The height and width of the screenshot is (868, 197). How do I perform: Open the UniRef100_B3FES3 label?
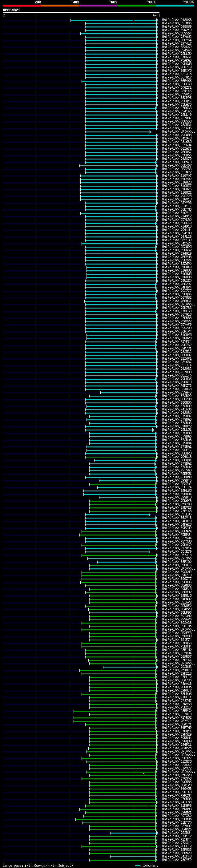pyautogui.click(x=177, y=84)
